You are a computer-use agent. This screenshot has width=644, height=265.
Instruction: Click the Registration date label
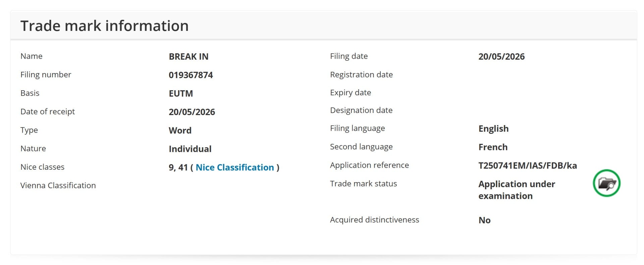tap(361, 74)
